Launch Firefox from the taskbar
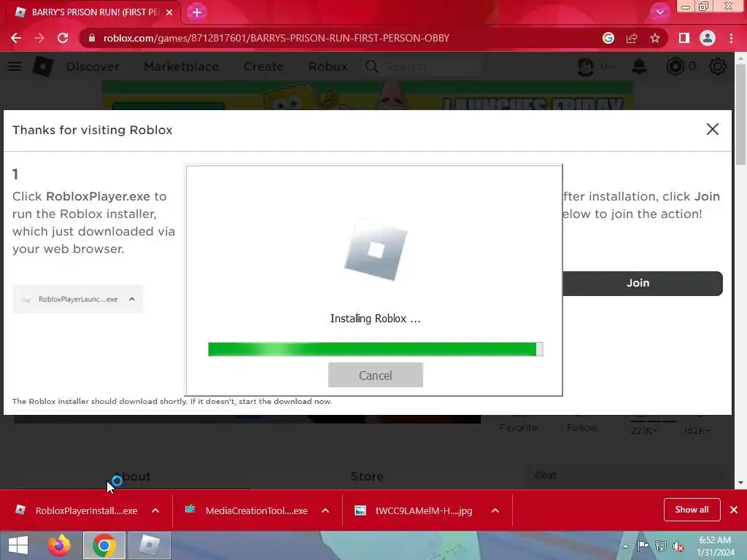The width and height of the screenshot is (747, 560). (x=59, y=545)
